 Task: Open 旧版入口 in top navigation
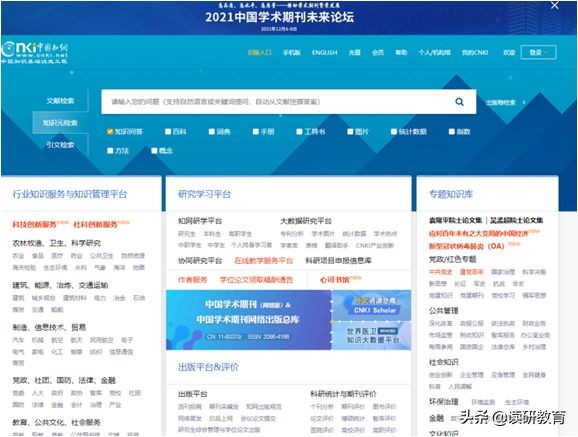tap(260, 52)
